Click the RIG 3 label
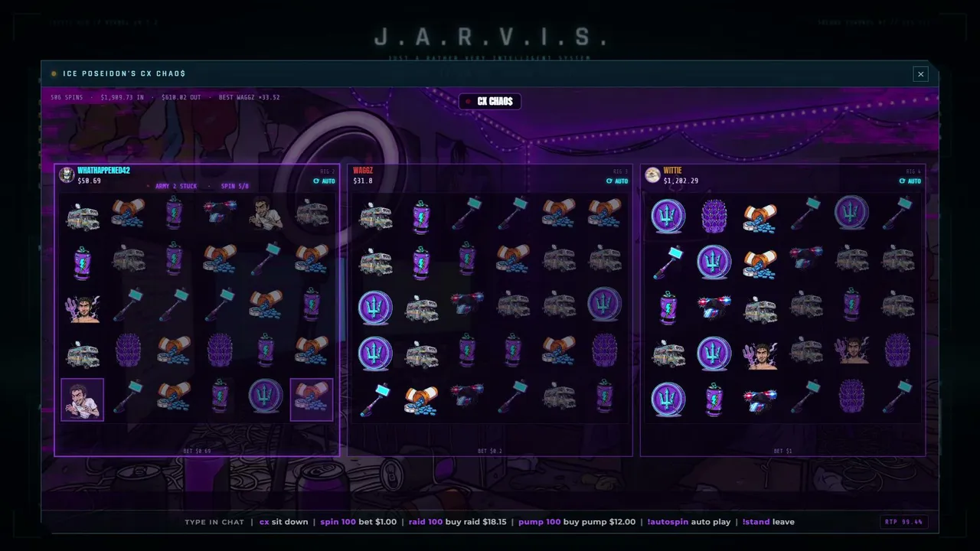 point(620,171)
